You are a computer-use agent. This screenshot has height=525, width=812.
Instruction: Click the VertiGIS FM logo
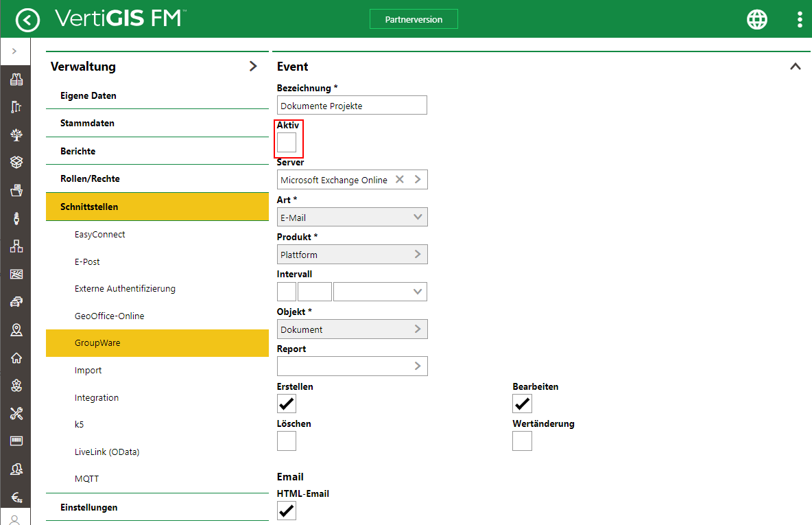click(121, 19)
